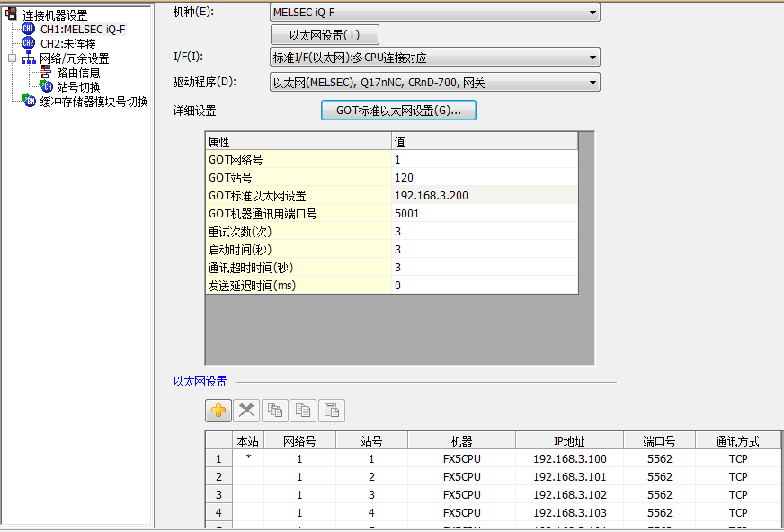Open 站号切换 in the tree

[x=78, y=87]
